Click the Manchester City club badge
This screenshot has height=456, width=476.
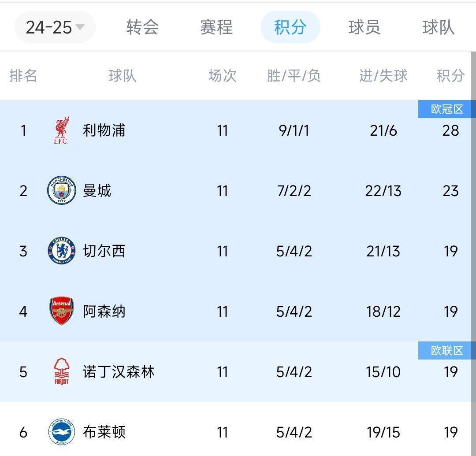pyautogui.click(x=62, y=191)
